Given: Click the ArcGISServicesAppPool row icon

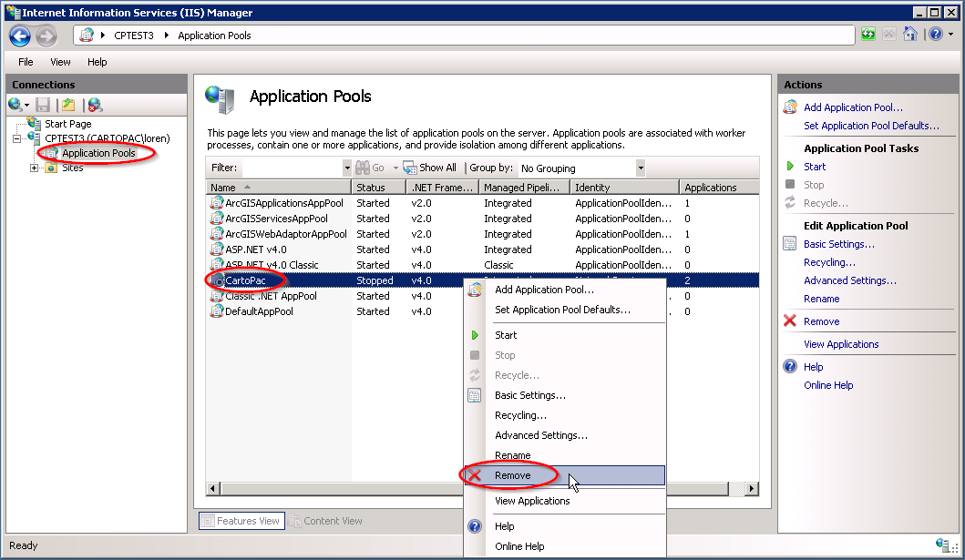Looking at the screenshot, I should click(217, 219).
